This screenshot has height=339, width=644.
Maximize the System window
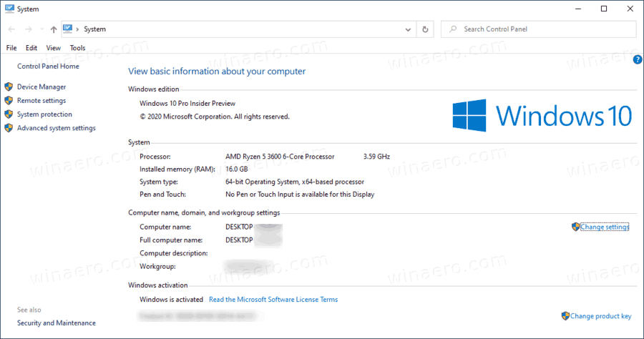pyautogui.click(x=604, y=9)
